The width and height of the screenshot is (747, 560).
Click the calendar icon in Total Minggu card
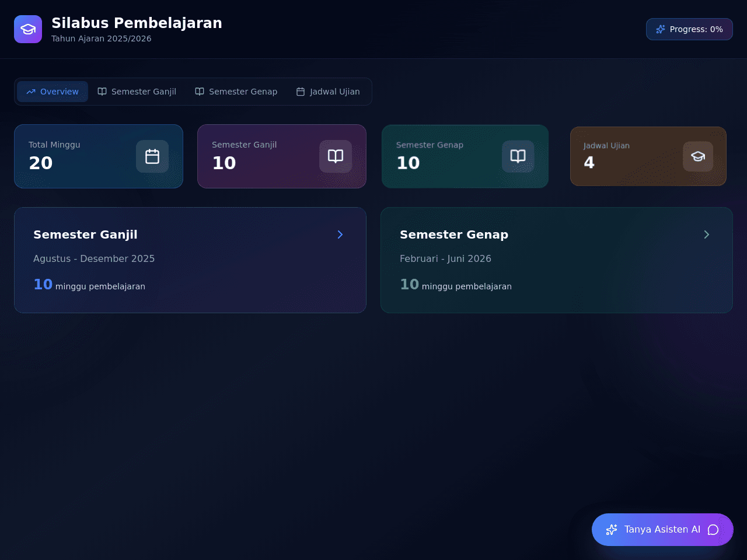point(152,156)
